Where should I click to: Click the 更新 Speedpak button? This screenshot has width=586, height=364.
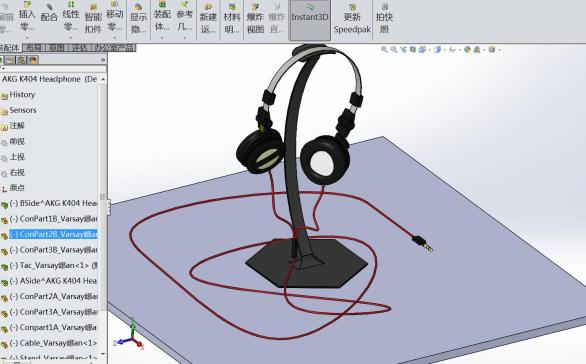coord(352,19)
